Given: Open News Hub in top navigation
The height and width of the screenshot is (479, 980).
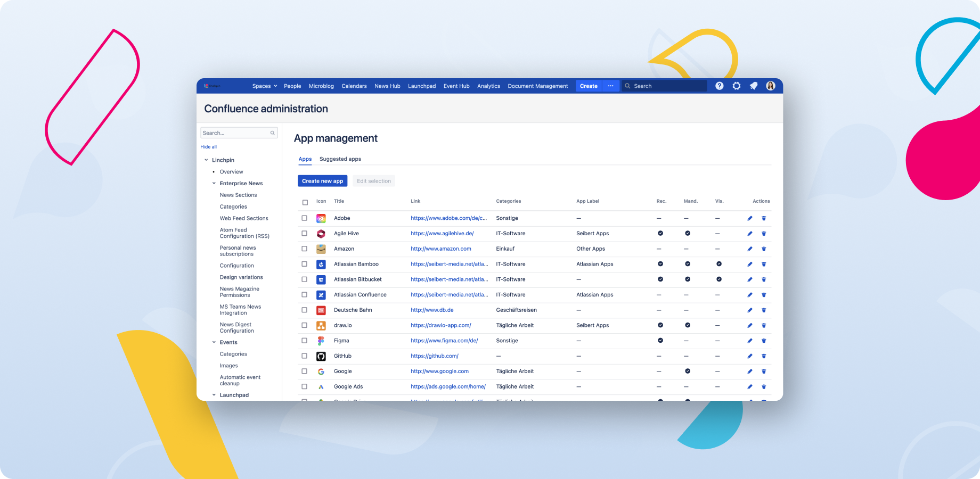Looking at the screenshot, I should pyautogui.click(x=387, y=86).
